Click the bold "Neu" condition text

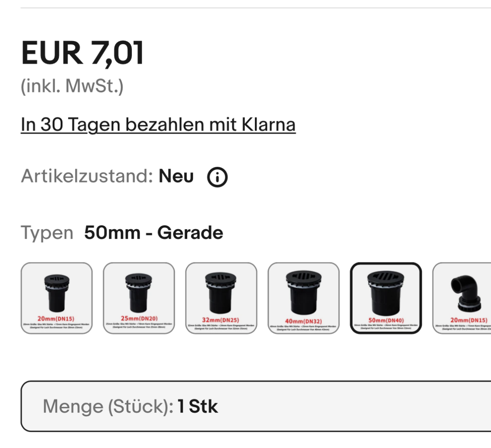coord(176,177)
